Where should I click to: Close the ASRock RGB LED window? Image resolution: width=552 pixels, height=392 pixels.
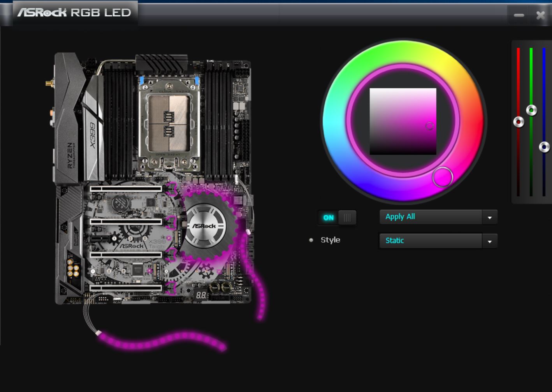click(x=540, y=15)
